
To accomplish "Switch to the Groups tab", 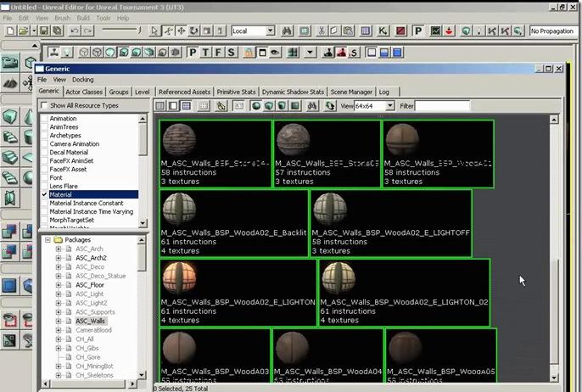I will click(x=119, y=92).
